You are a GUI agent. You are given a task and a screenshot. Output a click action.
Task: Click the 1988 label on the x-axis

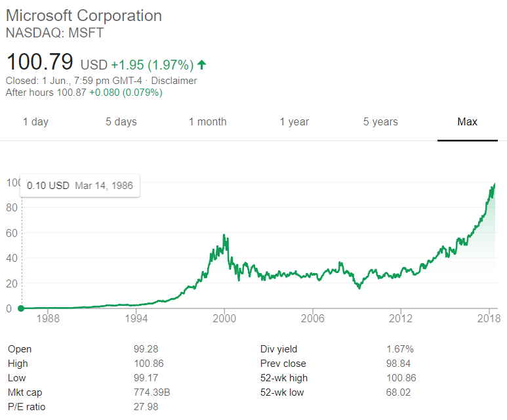click(x=49, y=319)
